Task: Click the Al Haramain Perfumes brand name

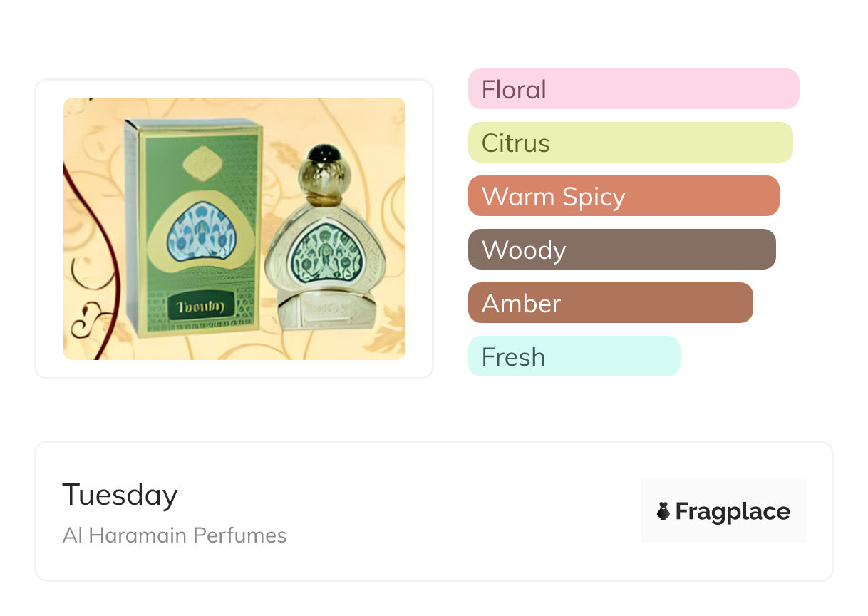Action: (x=175, y=535)
